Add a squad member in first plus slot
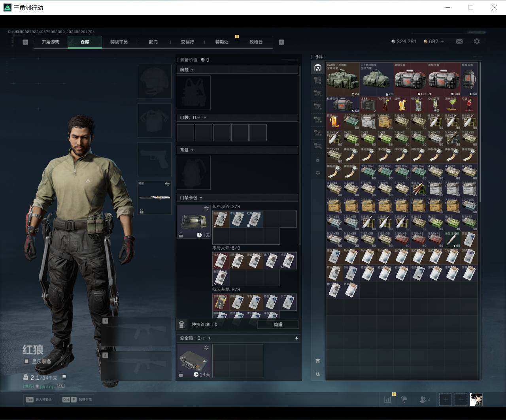 446,399
